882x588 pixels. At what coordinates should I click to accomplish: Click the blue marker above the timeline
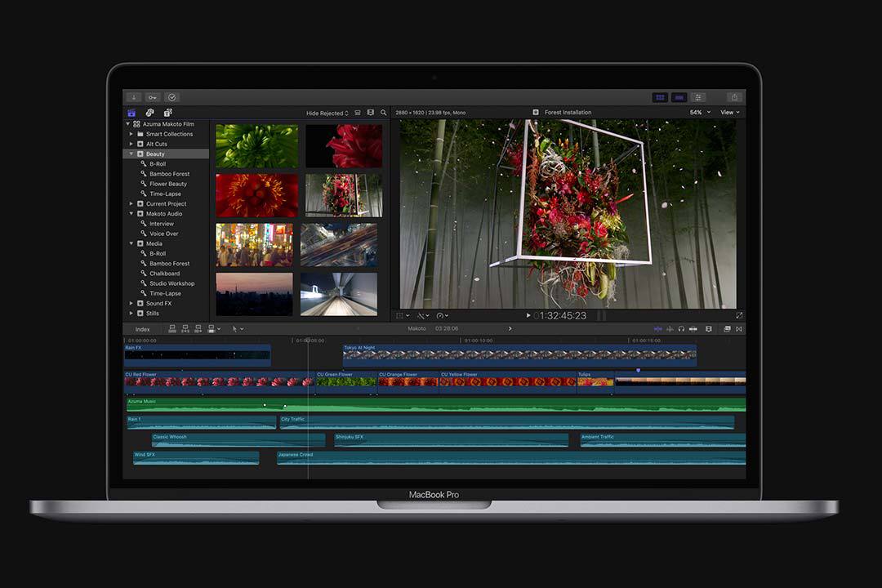tap(638, 370)
